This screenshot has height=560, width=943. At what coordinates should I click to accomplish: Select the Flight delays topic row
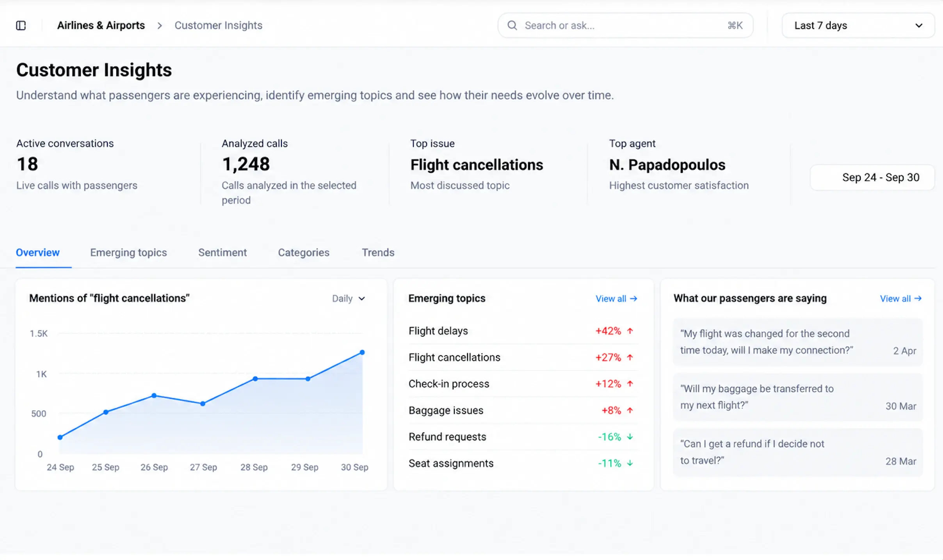[523, 331]
